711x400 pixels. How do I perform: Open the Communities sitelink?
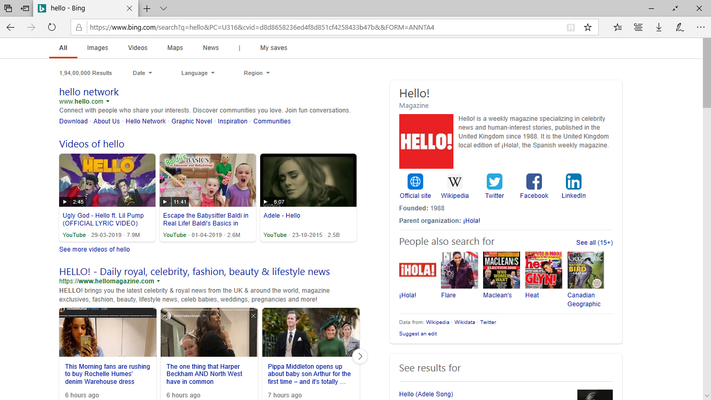point(272,121)
